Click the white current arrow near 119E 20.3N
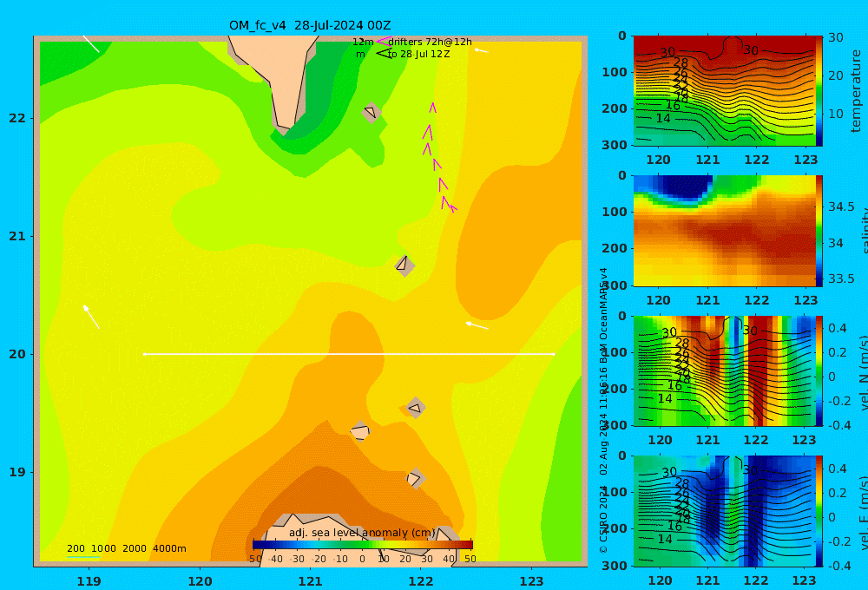 tap(91, 317)
